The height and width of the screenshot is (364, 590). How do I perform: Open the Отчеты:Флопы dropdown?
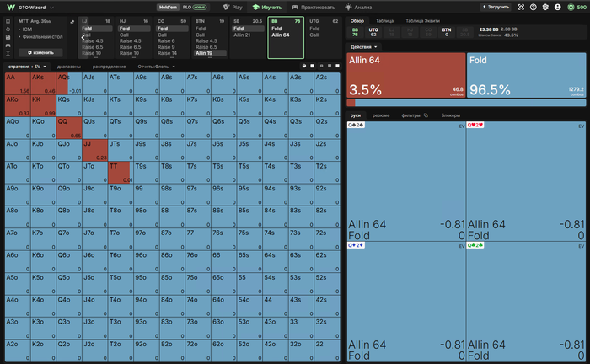point(156,67)
